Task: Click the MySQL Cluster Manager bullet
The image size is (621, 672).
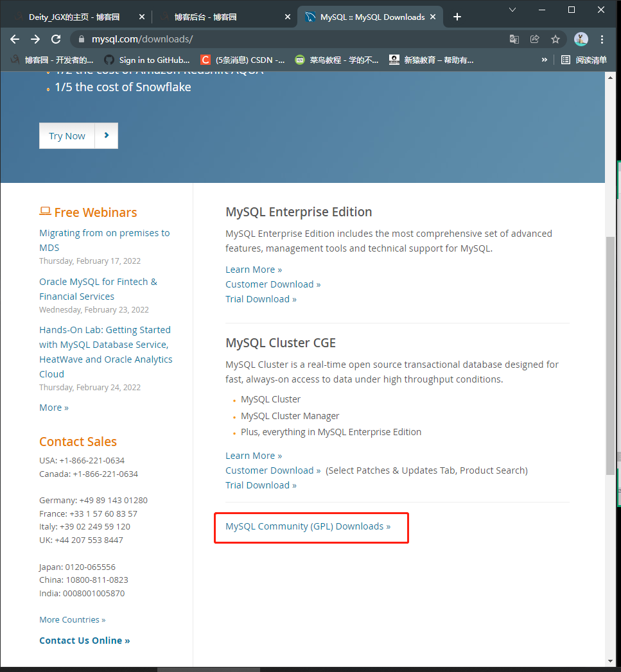Action: [x=290, y=416]
